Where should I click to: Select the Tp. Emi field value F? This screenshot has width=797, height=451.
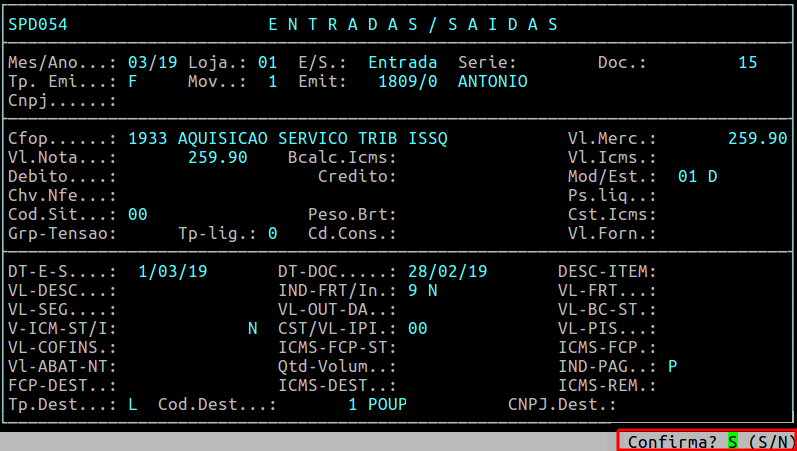click(x=132, y=81)
